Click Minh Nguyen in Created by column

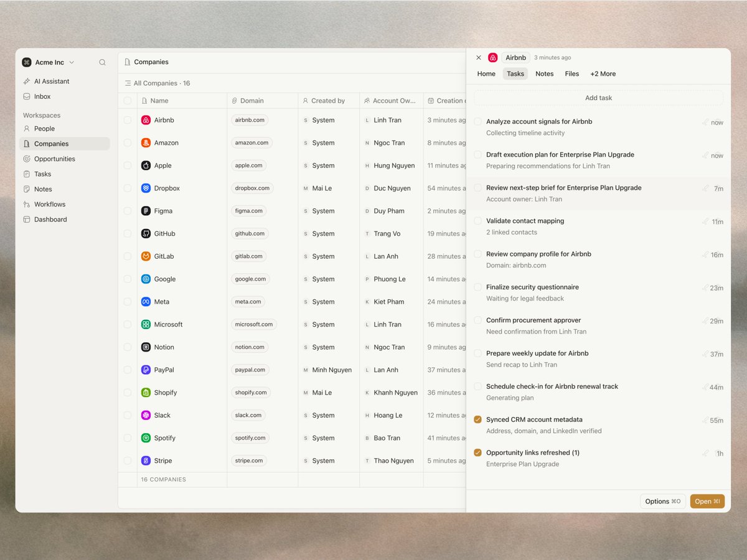[x=328, y=370]
